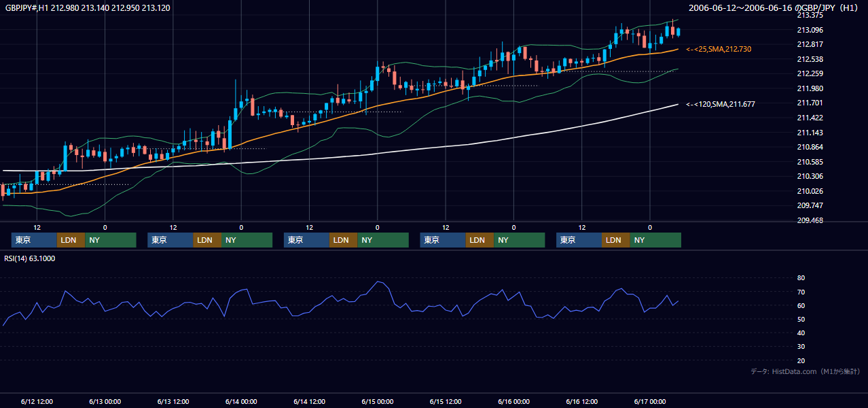Click the 6/16 12:00 time axis label
Viewport: 868px width, 408px height.
pos(582,401)
